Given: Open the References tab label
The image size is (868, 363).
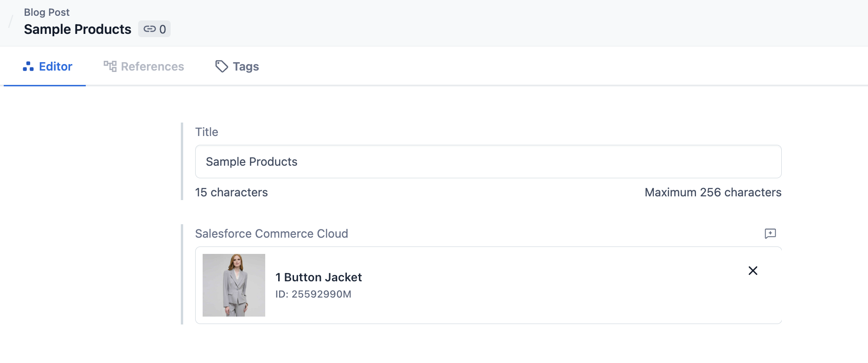Looking at the screenshot, I should 152,66.
